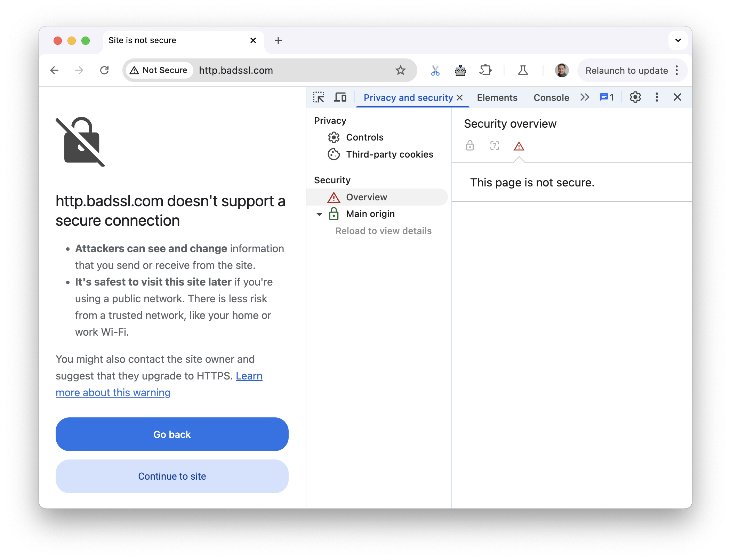
Task: Open Controls under Privacy section
Action: (x=364, y=136)
